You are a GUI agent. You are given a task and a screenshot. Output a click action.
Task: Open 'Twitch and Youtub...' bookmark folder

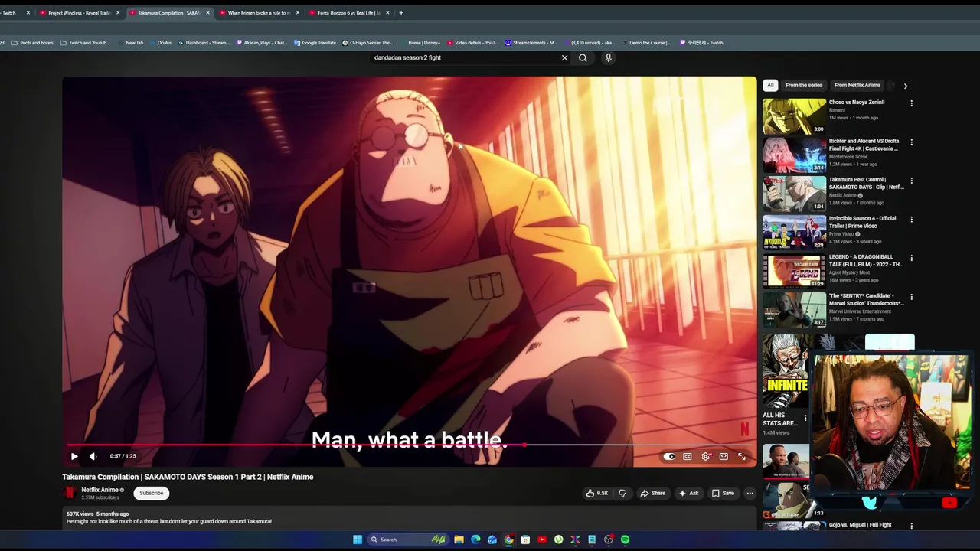[85, 43]
